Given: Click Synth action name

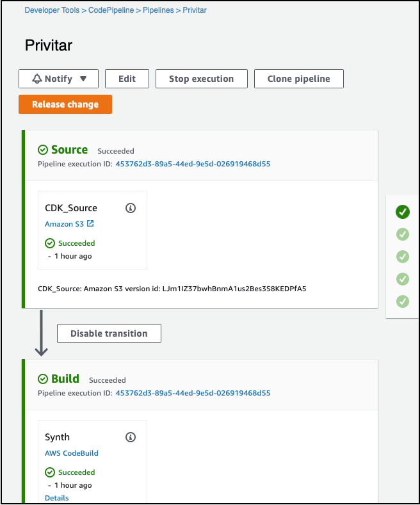Looking at the screenshot, I should 57,437.
